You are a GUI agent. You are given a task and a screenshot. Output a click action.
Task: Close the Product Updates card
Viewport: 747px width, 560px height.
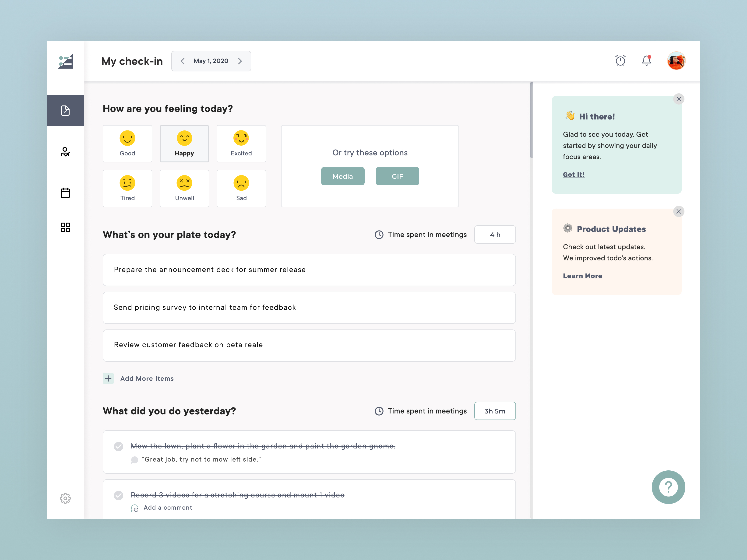(679, 211)
